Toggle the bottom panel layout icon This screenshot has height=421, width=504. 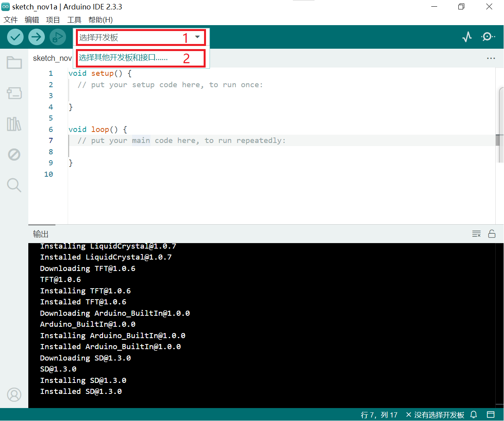pyautogui.click(x=491, y=415)
